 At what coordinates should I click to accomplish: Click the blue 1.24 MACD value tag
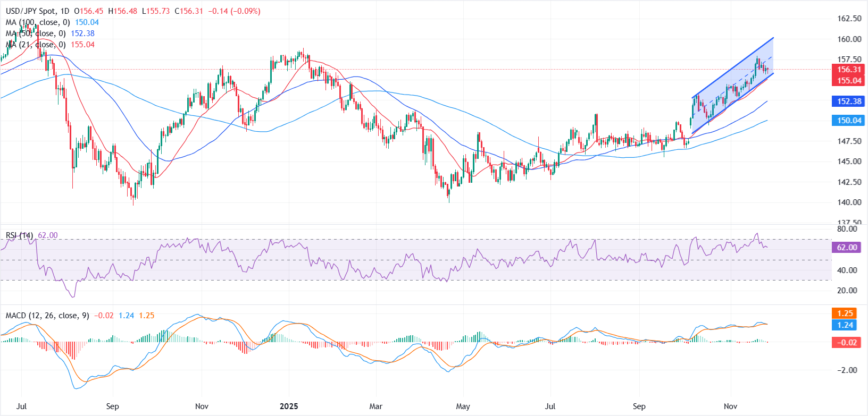[x=845, y=325]
